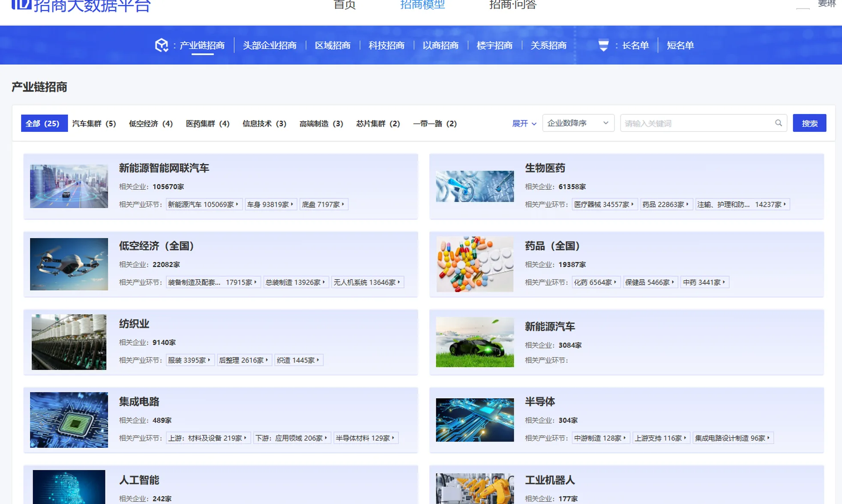
Task: Open the 人工智能 card title
Action: tap(139, 480)
